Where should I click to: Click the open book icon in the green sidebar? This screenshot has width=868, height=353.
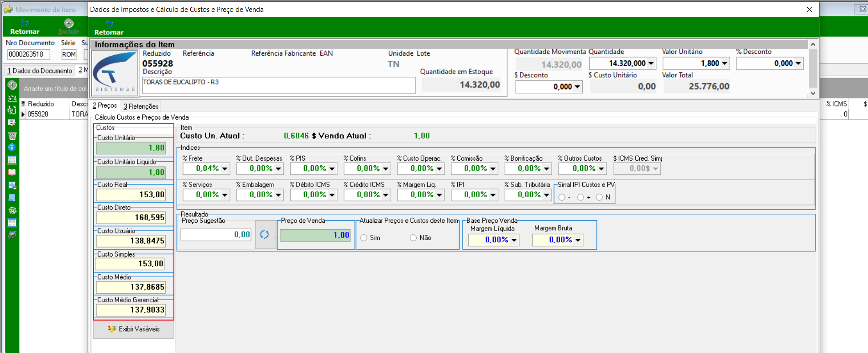pos(12,172)
